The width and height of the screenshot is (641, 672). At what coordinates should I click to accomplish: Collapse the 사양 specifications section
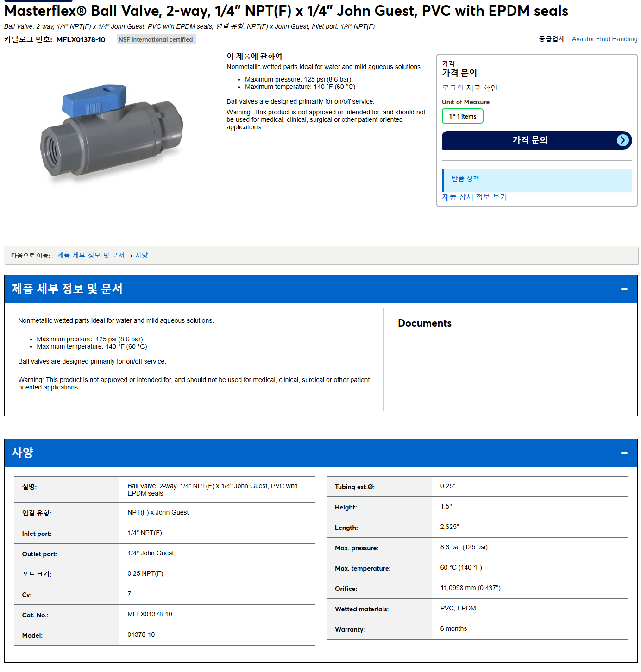(x=624, y=453)
